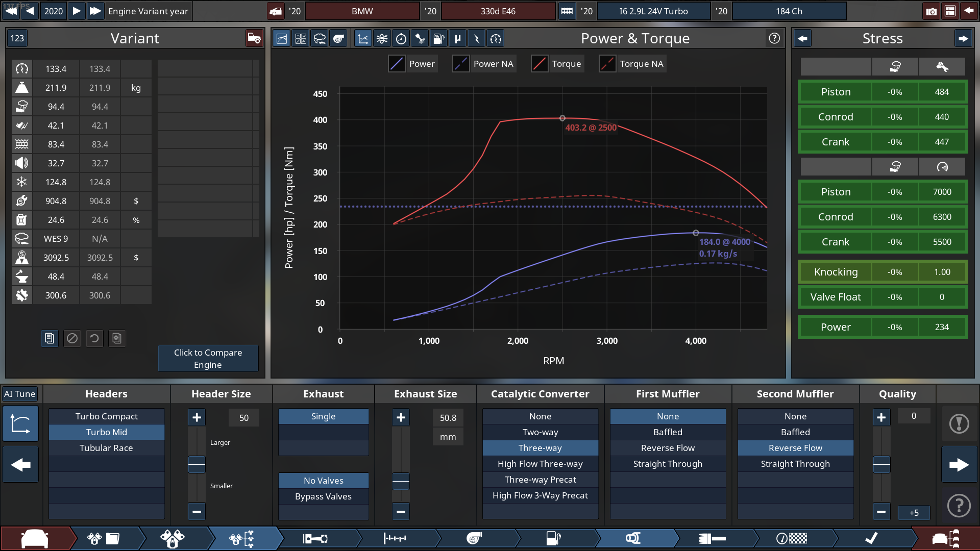
Task: Click the red back arrow in top bar
Action: click(968, 11)
